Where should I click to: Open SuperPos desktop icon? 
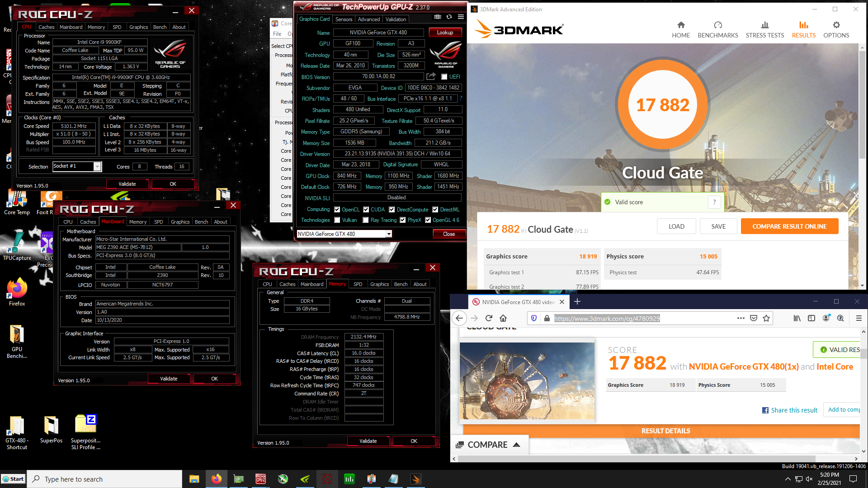coord(51,430)
